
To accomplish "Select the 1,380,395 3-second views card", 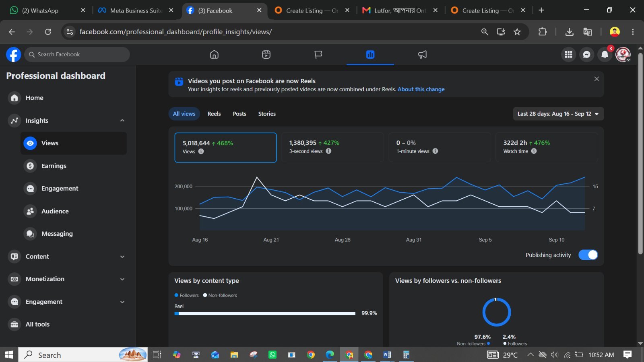I will coord(332,147).
